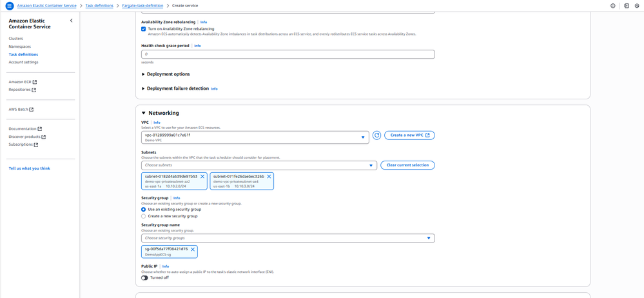Go to Clusters in sidebar
This screenshot has height=298, width=644.
tap(15, 39)
